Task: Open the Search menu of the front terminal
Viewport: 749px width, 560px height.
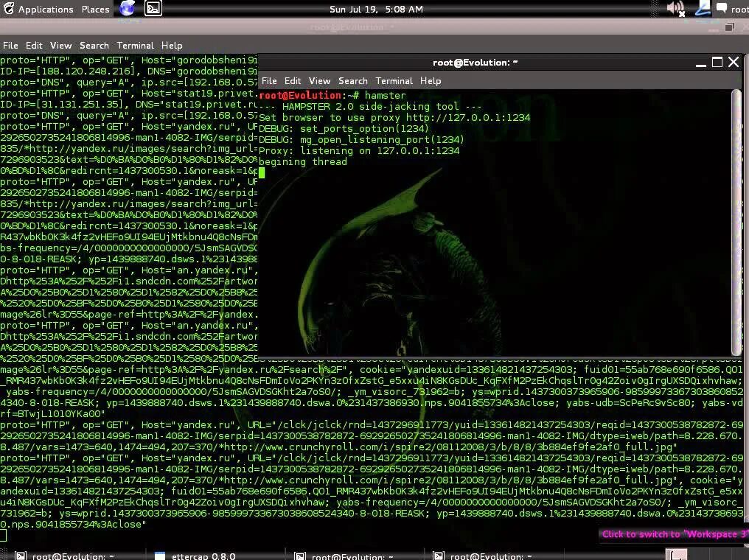Action: click(352, 81)
